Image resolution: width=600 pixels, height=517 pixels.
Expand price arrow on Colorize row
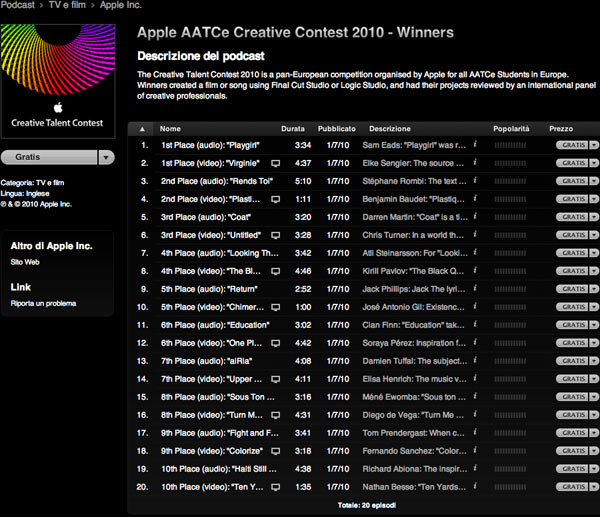(x=593, y=451)
